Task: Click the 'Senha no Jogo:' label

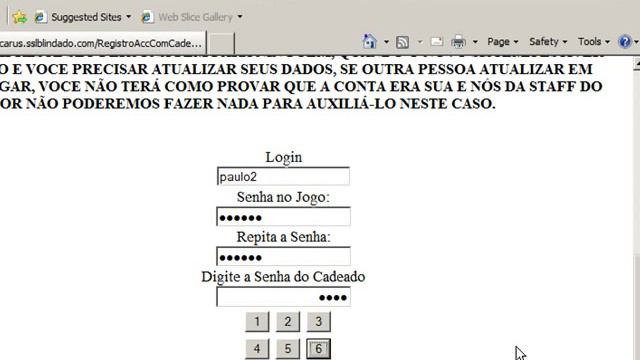Action: pyautogui.click(x=283, y=197)
